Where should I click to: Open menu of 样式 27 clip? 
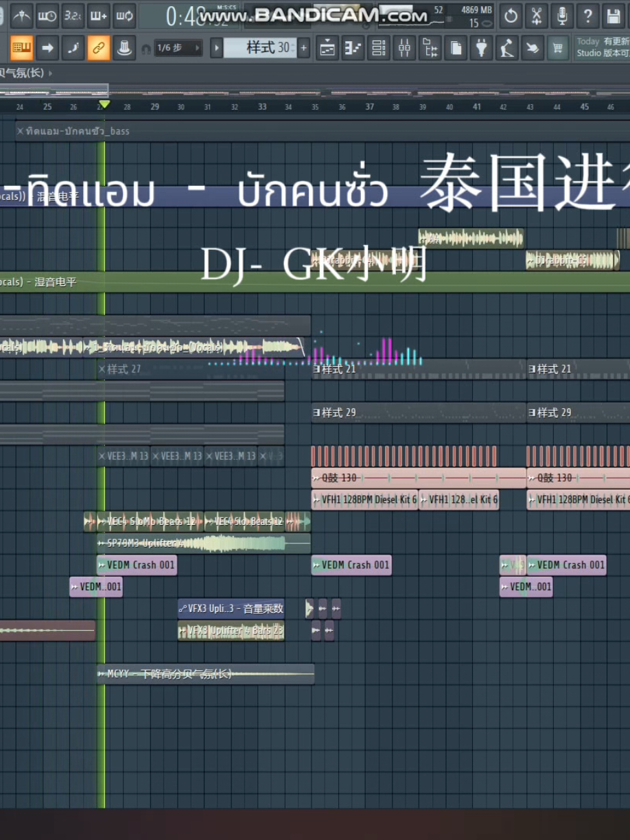pyautogui.click(x=102, y=369)
